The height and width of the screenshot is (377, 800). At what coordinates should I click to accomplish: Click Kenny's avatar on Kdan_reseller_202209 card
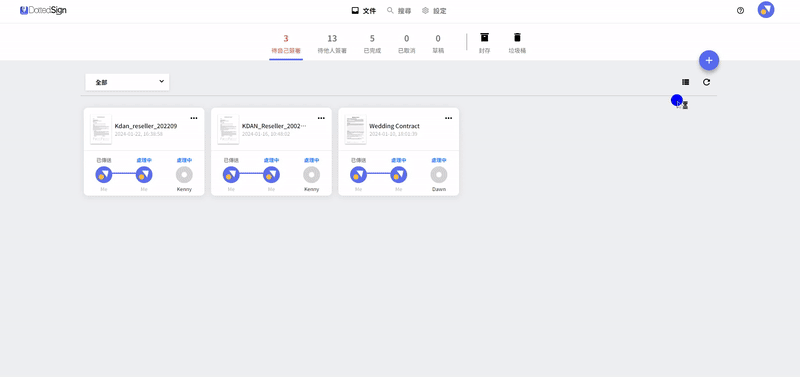(x=184, y=174)
